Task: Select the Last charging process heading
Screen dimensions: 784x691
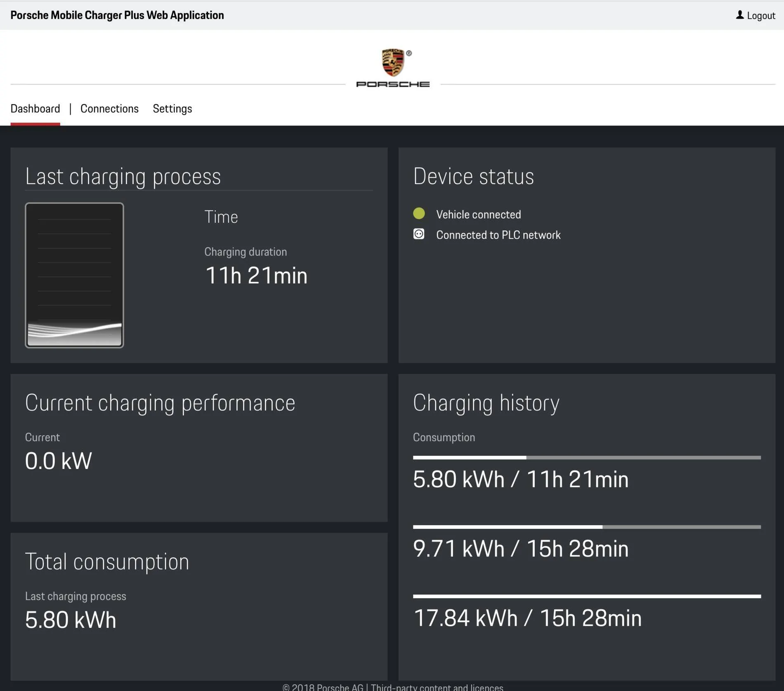Action: coord(123,177)
